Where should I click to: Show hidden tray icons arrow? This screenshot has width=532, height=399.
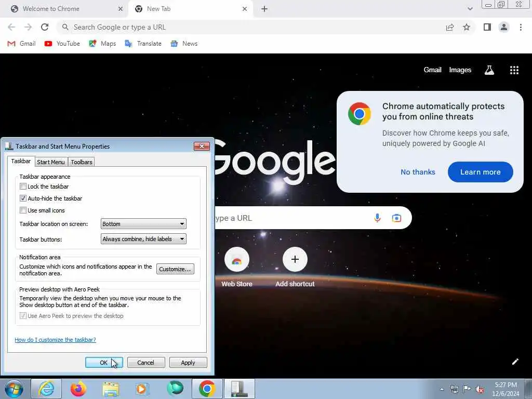(442, 390)
